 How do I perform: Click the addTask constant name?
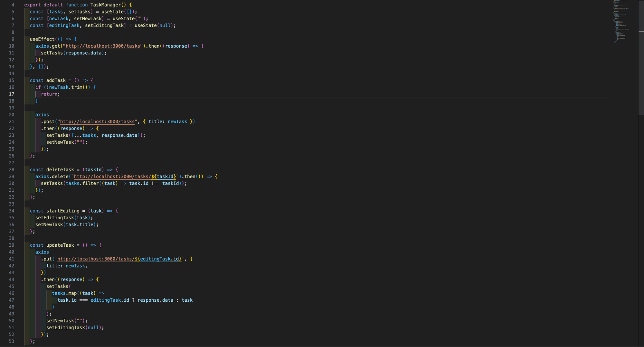pyautogui.click(x=56, y=80)
